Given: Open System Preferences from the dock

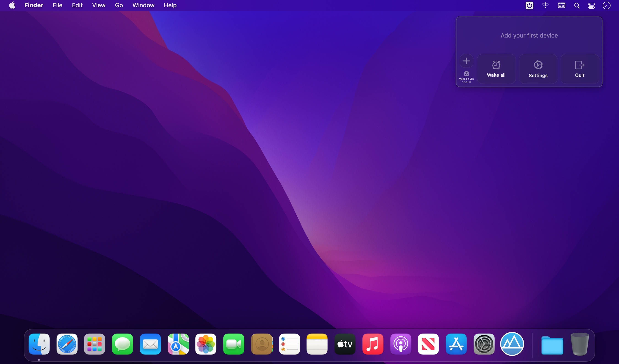Looking at the screenshot, I should 484,344.
